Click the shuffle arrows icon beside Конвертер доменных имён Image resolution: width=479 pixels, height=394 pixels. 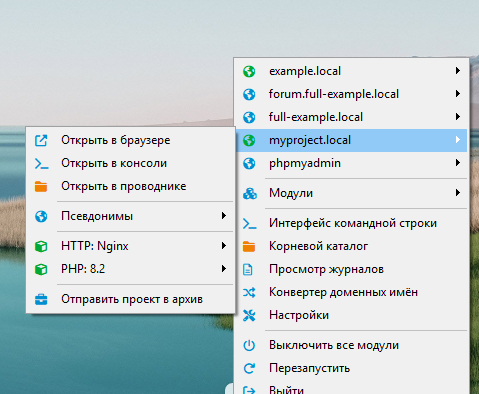(x=249, y=292)
